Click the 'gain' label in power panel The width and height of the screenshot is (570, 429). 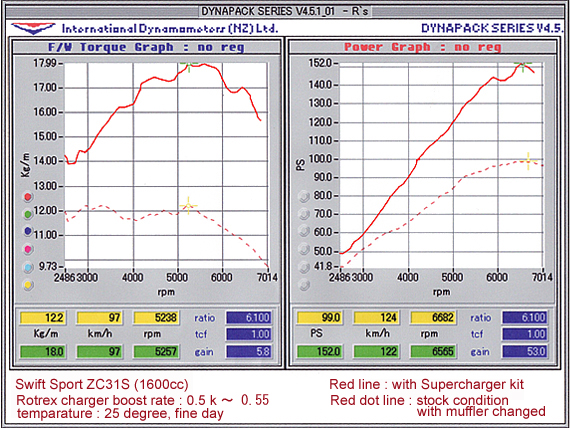[480, 352]
